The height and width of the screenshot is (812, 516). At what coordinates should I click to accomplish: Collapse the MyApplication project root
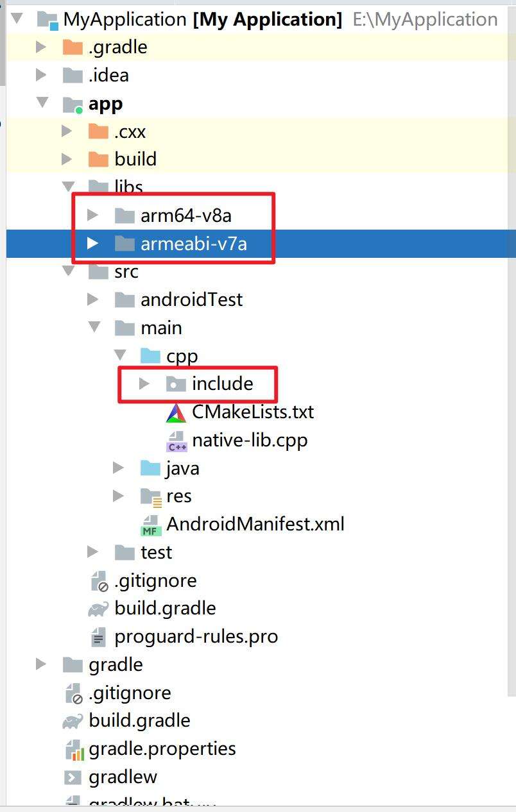pos(15,19)
